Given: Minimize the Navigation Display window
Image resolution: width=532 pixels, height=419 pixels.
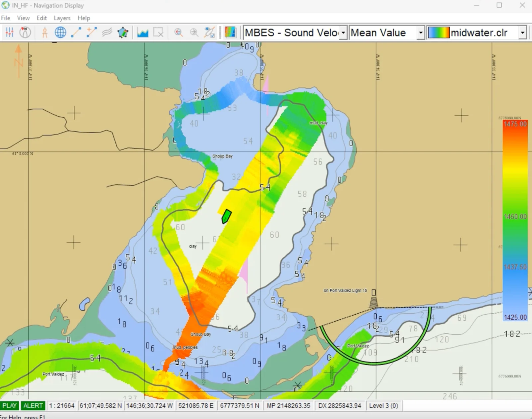Looking at the screenshot, I should [476, 5].
